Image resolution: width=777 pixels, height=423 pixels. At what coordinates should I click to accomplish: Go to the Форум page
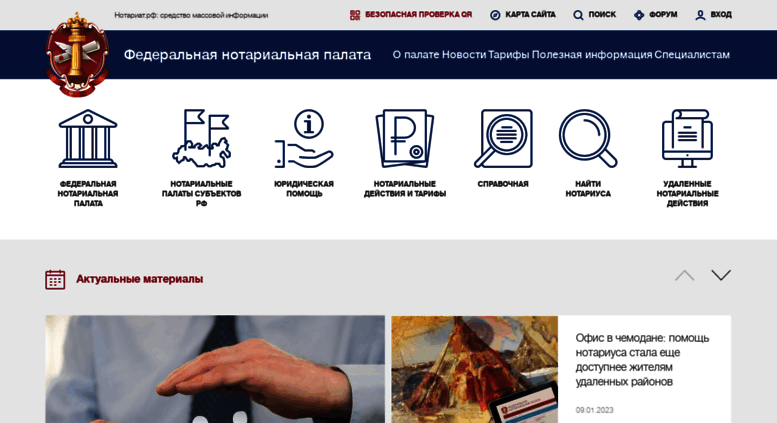(x=656, y=15)
